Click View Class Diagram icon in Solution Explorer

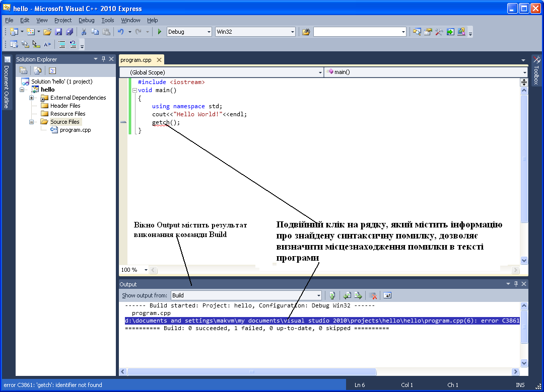pos(52,71)
